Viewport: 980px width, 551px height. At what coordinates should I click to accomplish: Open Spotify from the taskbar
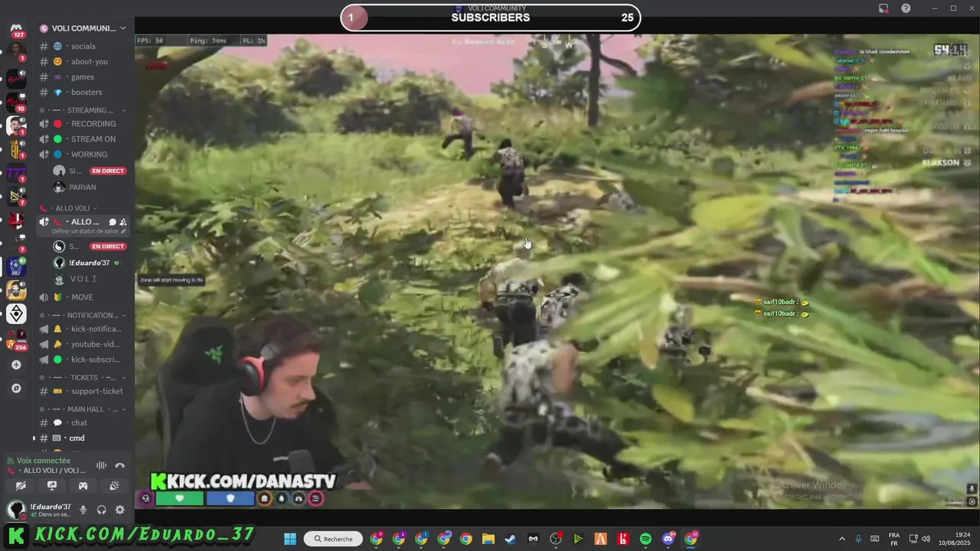click(645, 539)
